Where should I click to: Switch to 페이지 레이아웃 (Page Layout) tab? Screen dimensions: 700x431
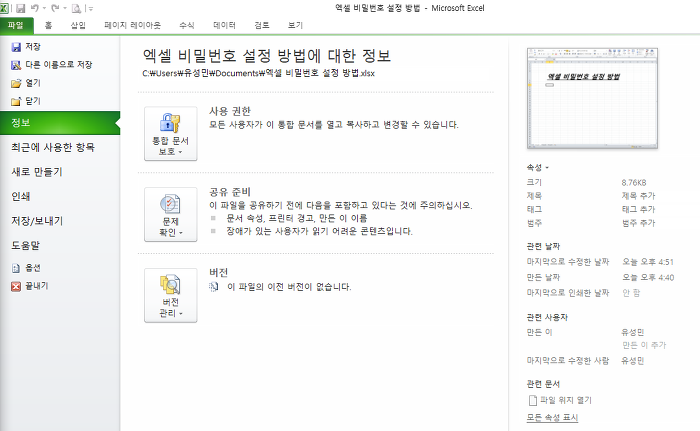pos(133,25)
